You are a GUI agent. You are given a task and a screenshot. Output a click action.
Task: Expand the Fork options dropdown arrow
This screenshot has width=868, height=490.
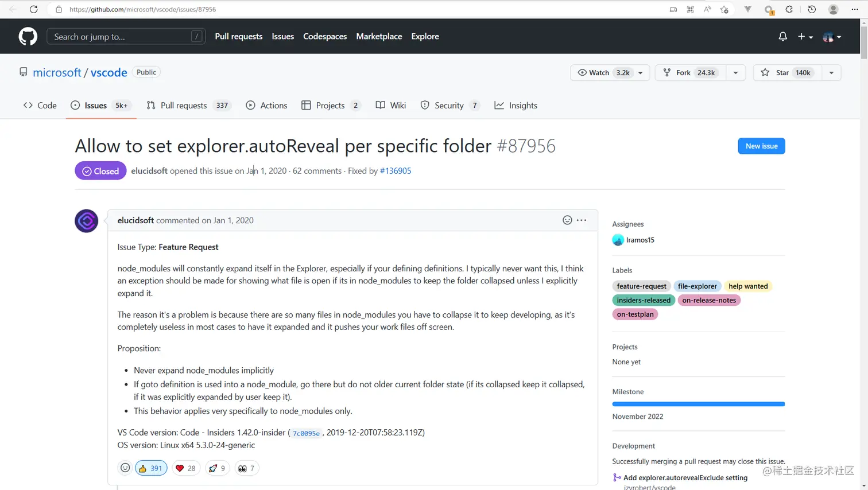click(x=735, y=73)
